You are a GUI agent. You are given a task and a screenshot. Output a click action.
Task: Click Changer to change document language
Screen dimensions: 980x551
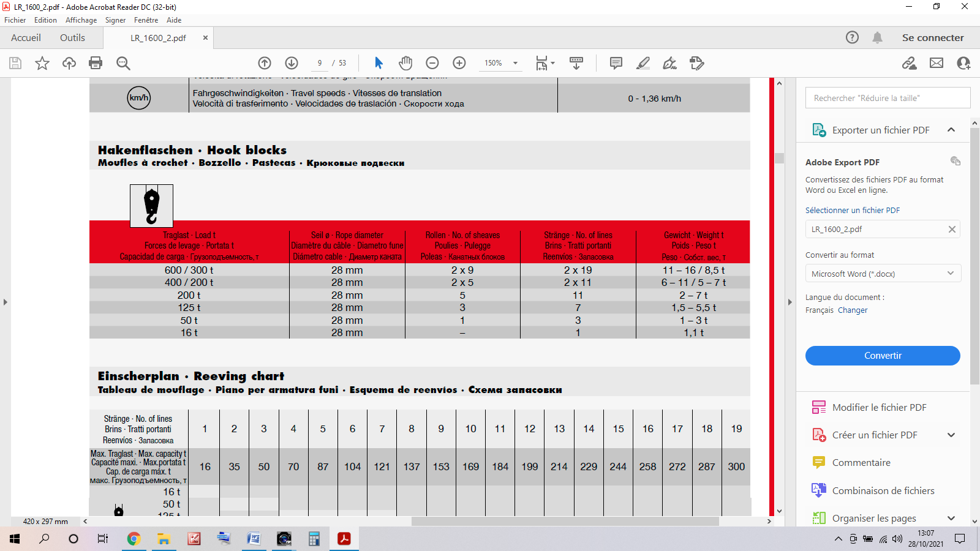pos(853,310)
